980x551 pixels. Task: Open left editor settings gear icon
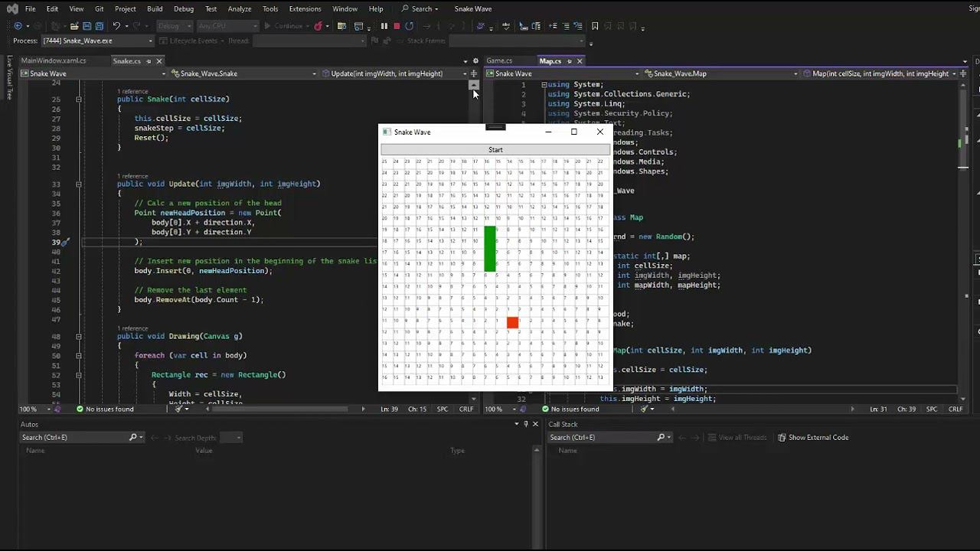pos(475,61)
